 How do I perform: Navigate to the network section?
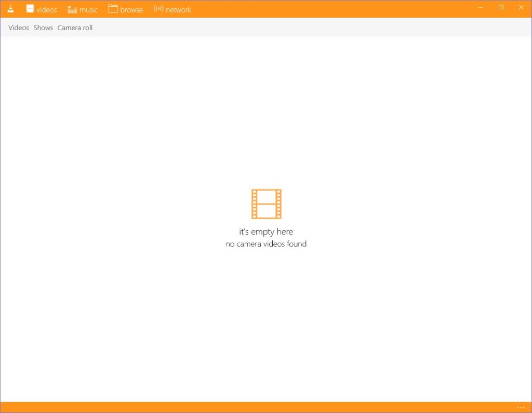click(178, 9)
